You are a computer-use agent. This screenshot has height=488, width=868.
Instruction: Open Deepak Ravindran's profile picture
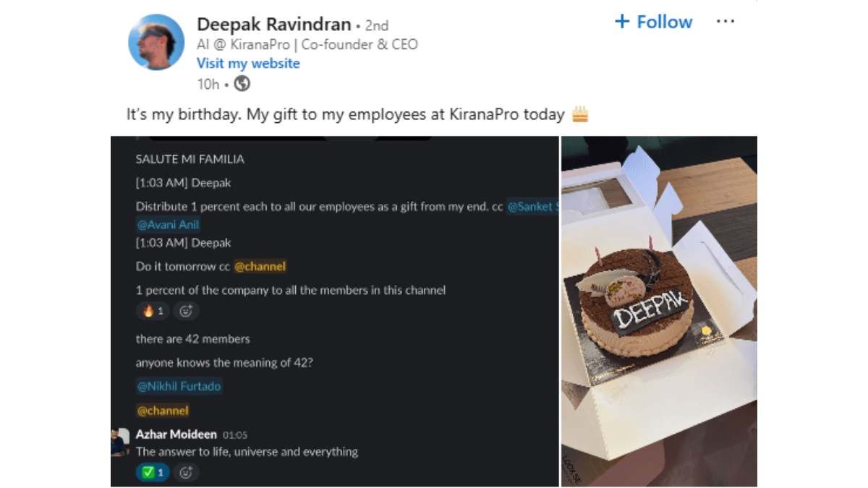click(x=156, y=42)
